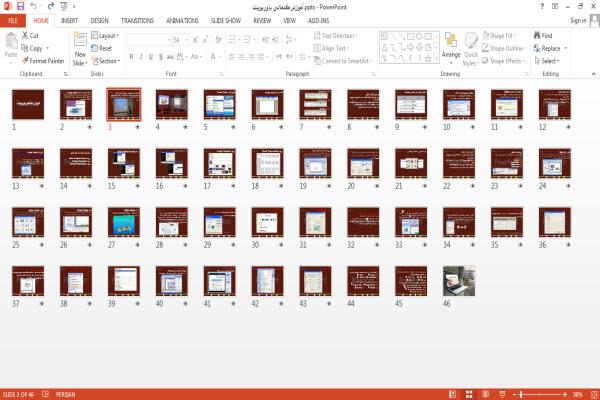Switch to the VIEW tab
This screenshot has height=400, width=600.
click(289, 21)
